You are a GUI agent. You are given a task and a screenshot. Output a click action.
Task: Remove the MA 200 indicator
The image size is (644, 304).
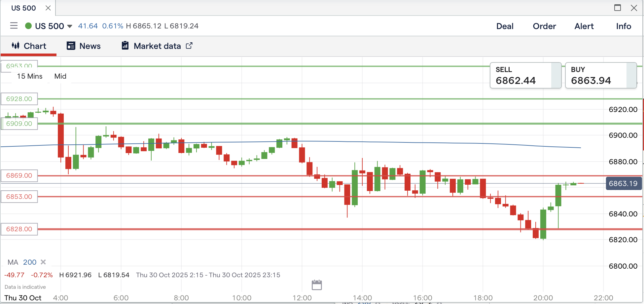coord(43,262)
